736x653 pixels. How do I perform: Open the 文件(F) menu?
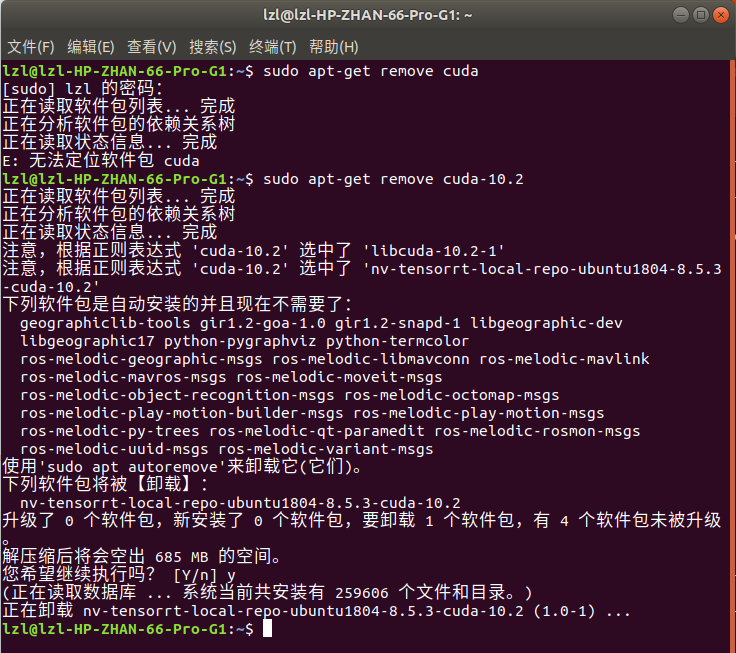point(31,47)
